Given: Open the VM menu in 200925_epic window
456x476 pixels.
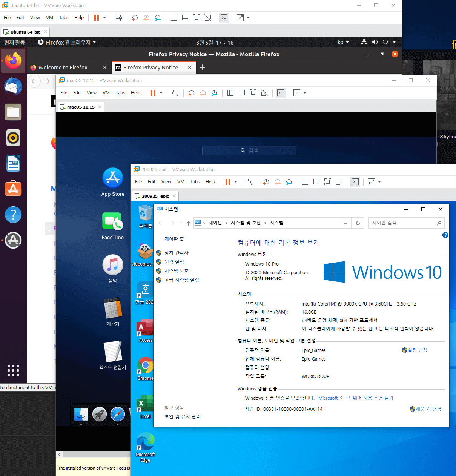Looking at the screenshot, I should [181, 182].
